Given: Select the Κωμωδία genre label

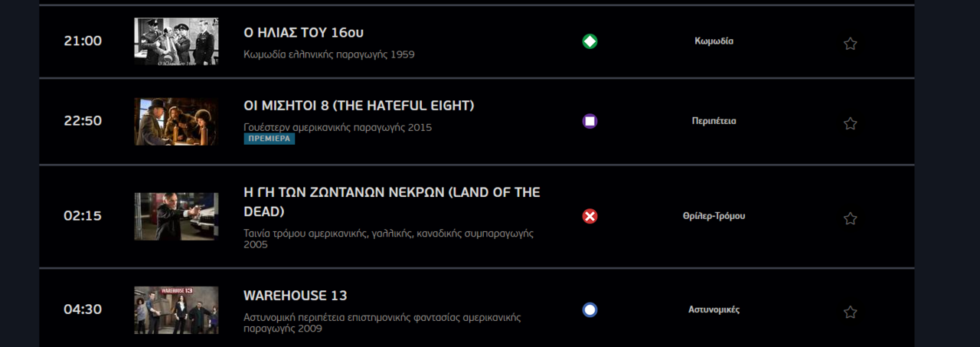Looking at the screenshot, I should [714, 41].
